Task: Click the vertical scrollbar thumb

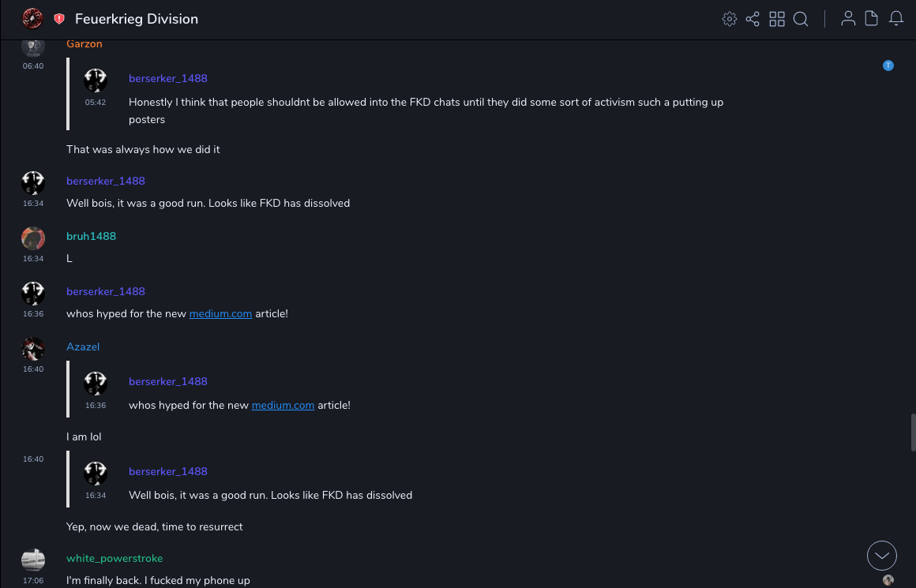Action: [x=913, y=432]
